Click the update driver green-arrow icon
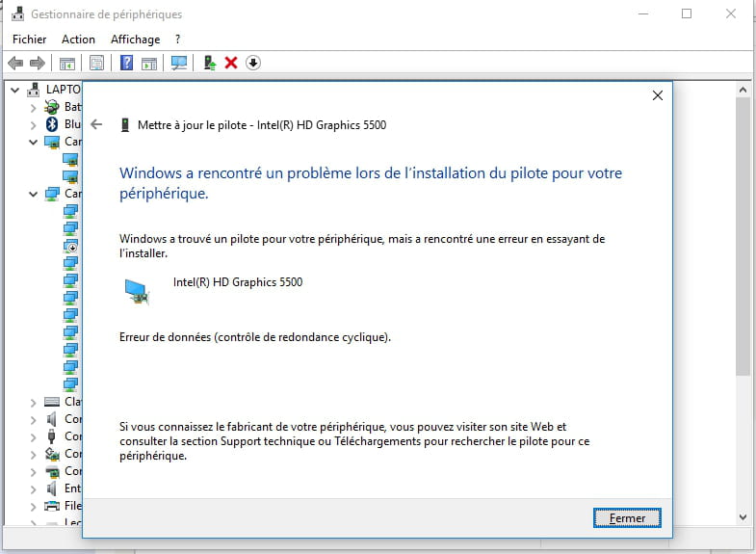This screenshot has height=554, width=756. (x=210, y=63)
